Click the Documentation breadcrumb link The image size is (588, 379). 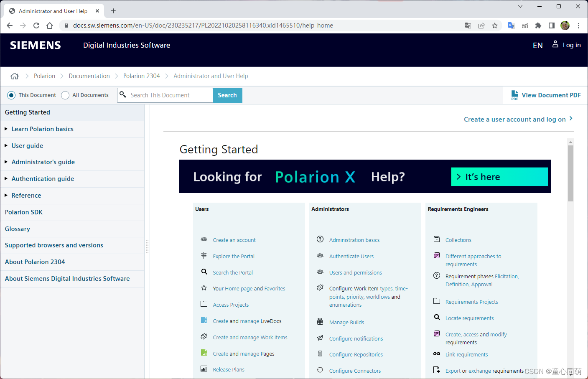[89, 76]
